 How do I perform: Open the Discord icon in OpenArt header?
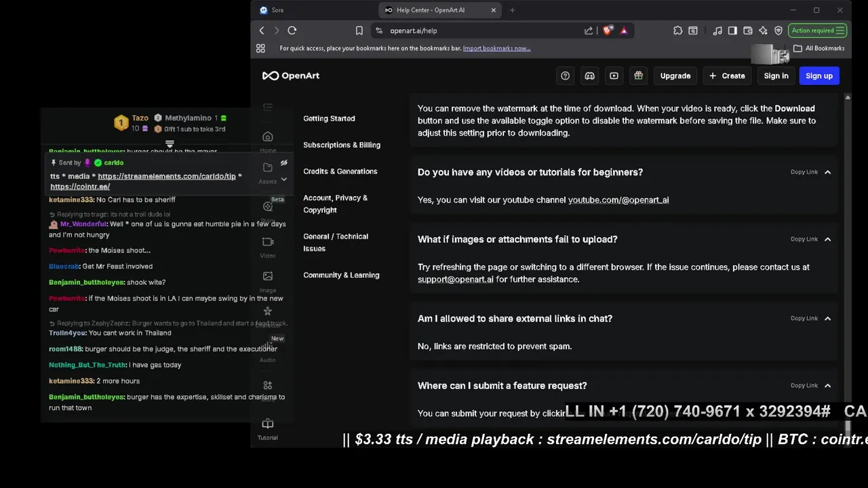pyautogui.click(x=589, y=76)
